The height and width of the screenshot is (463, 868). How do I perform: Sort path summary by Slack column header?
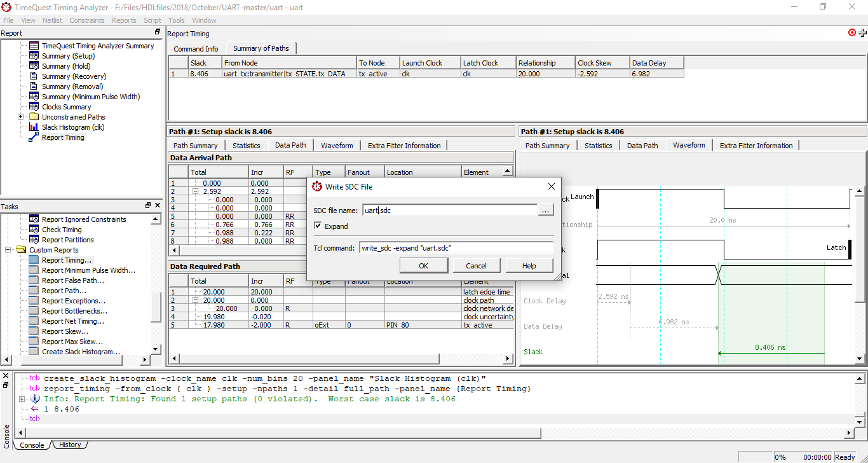coord(205,63)
